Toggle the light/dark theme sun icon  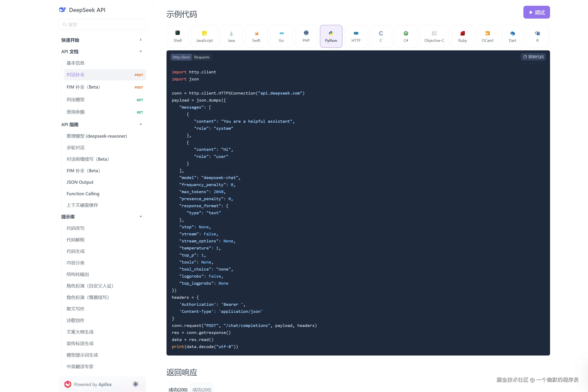[135, 384]
